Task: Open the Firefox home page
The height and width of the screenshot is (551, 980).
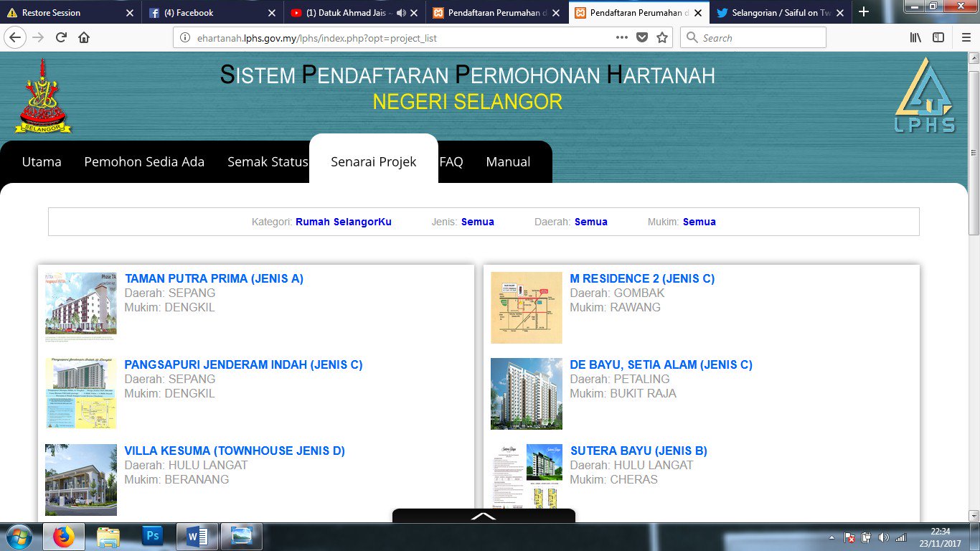Action: click(x=84, y=38)
